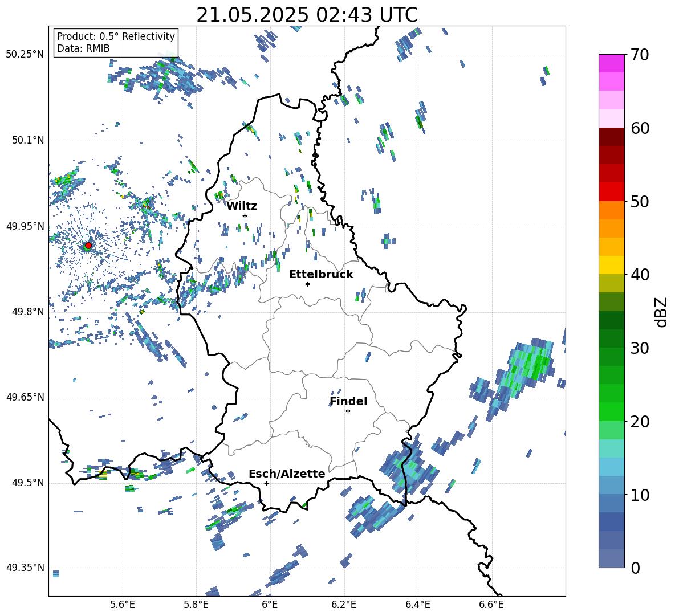
Task: Click the orange colorbar swatch below 50
Action: (x=611, y=210)
